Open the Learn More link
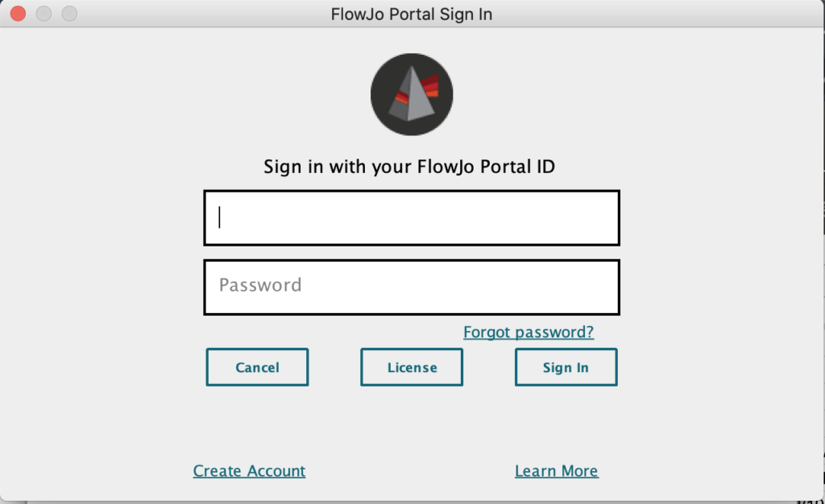Viewport: 825px width, 504px height. 556,470
